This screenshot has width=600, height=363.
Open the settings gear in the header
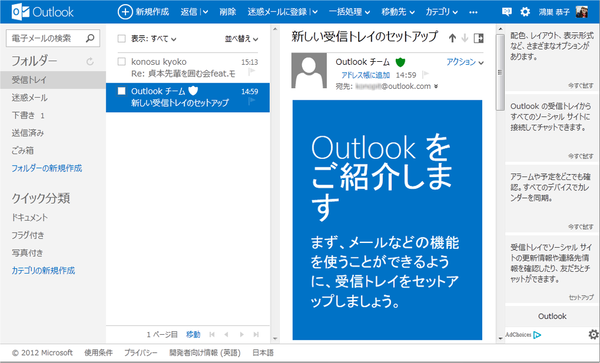pyautogui.click(x=525, y=12)
